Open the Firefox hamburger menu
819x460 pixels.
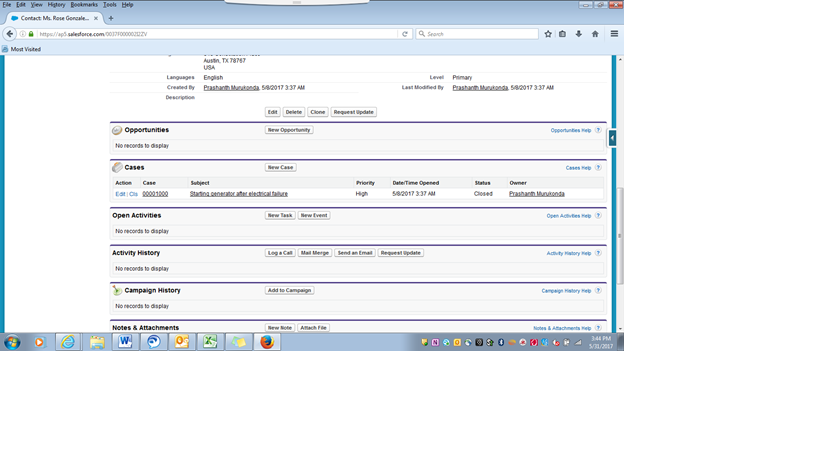pyautogui.click(x=614, y=34)
